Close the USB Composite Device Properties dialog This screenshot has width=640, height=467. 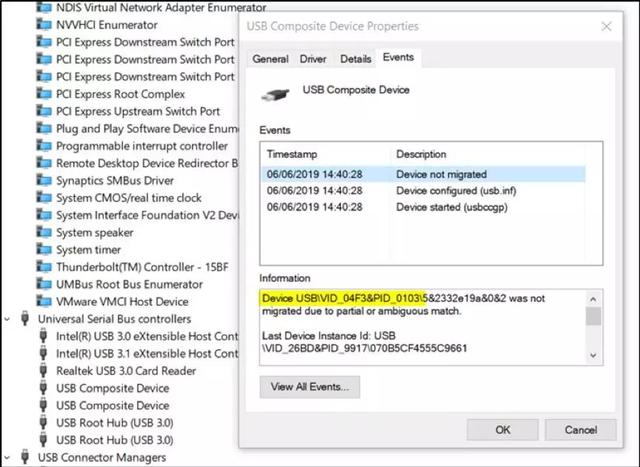[606, 27]
